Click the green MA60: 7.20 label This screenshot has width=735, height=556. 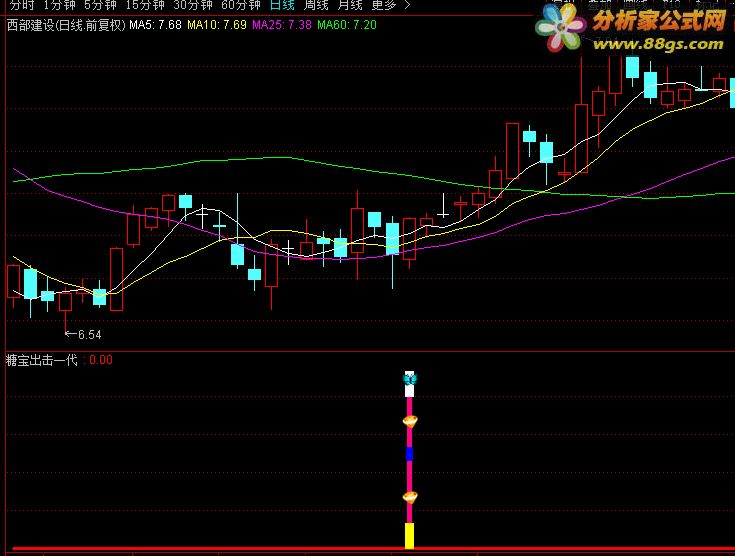347,25
